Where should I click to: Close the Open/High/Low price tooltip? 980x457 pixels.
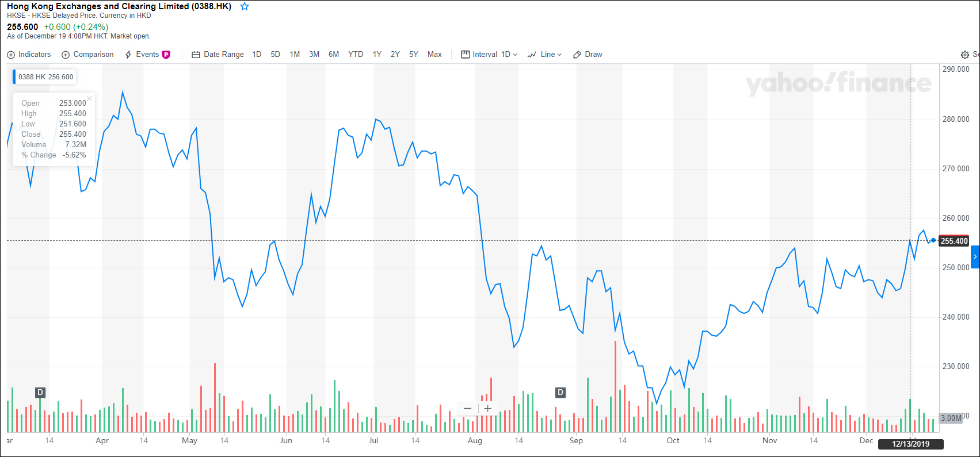coord(89,99)
